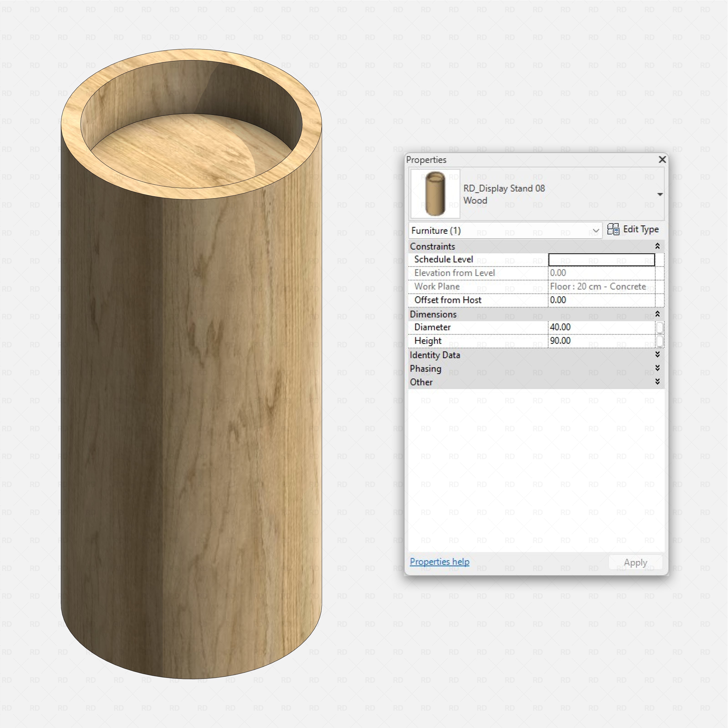Open the Properties help link

(439, 562)
